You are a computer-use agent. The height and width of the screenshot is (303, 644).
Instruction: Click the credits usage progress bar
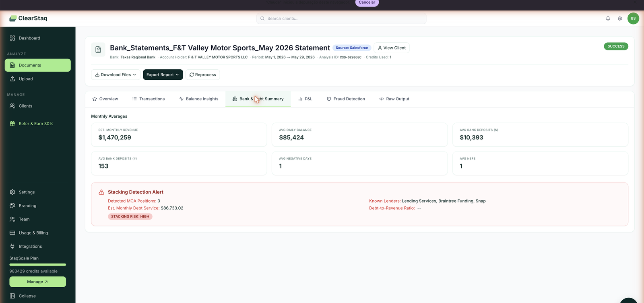(x=38, y=265)
